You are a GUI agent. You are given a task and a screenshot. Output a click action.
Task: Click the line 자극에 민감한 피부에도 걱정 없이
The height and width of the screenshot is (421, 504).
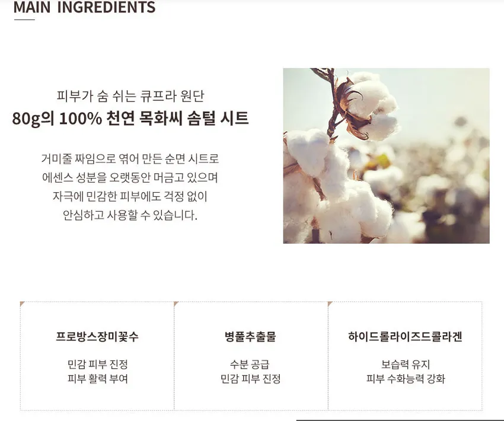coord(130,196)
